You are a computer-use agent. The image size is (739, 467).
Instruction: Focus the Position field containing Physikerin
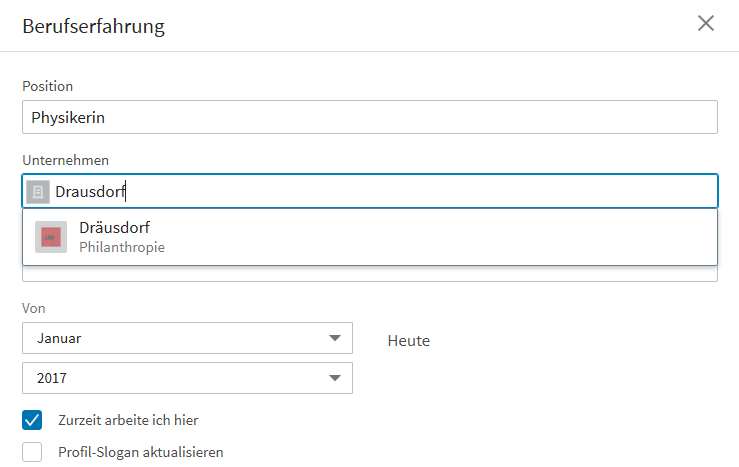pos(370,117)
